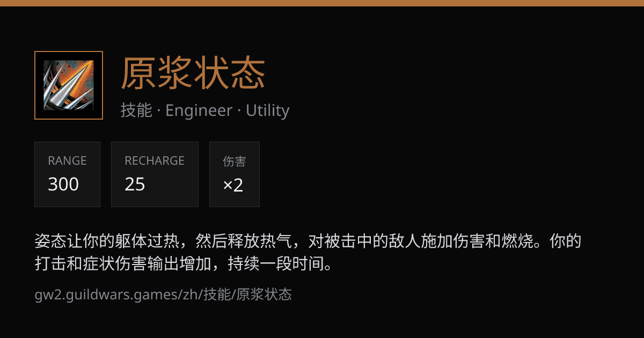Screen dimensions: 644x338
Task: Click the first description line starting 姿态让你的躯体过热
Action: tap(308, 241)
